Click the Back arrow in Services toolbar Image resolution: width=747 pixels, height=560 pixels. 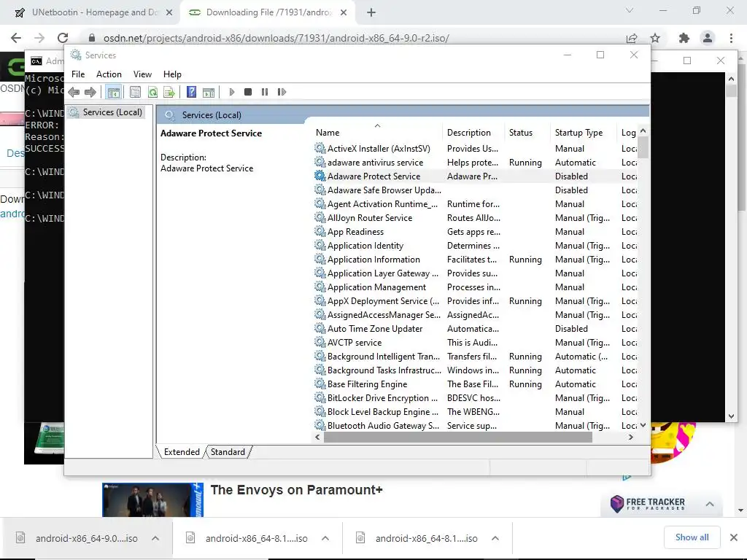74,92
